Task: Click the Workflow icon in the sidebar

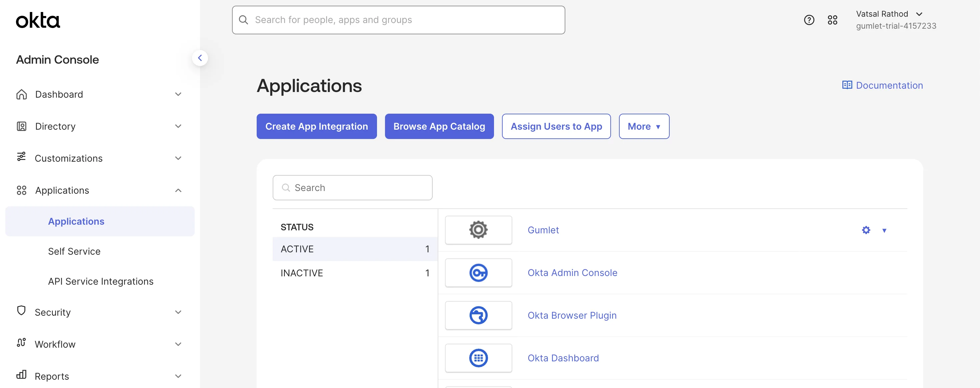Action: tap(21, 343)
